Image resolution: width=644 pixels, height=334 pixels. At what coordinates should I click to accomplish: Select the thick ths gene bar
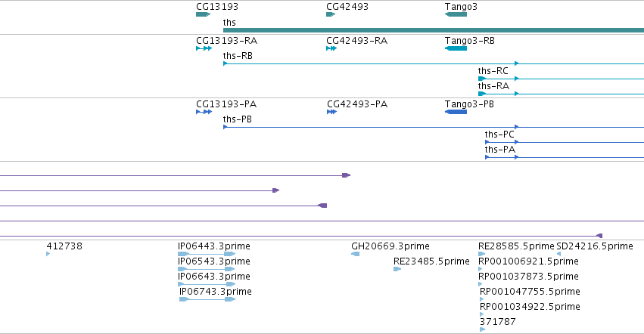tap(434, 30)
